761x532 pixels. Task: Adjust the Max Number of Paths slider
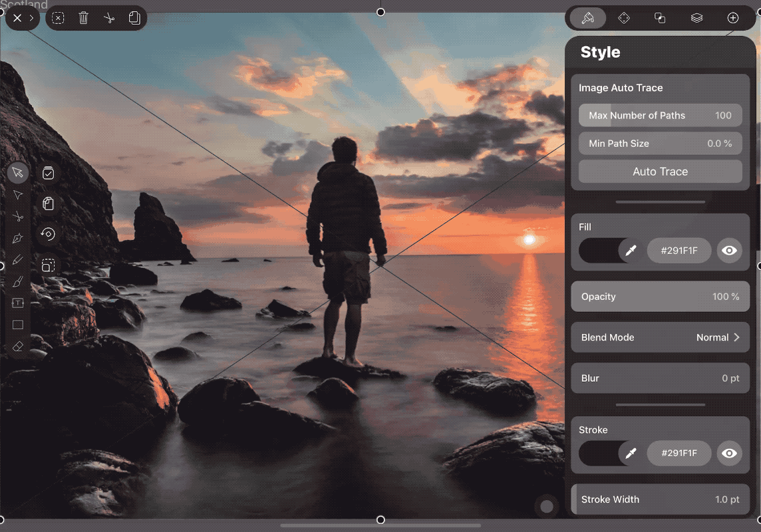[660, 116]
